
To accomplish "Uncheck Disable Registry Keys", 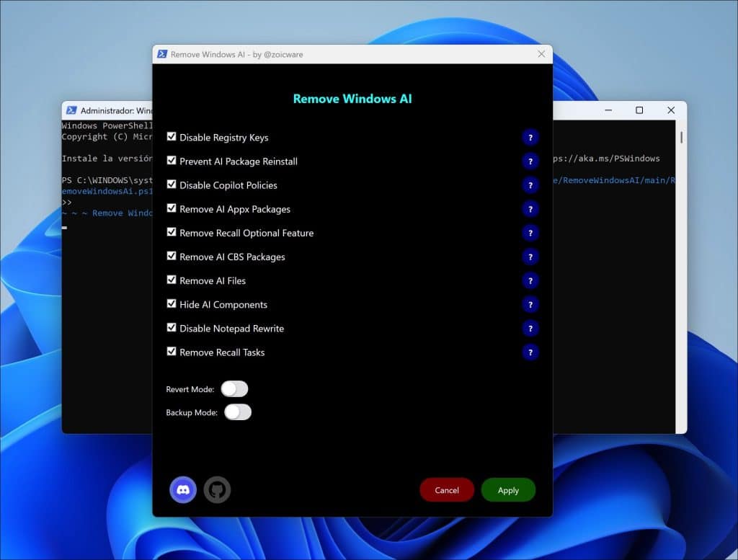I will [172, 137].
